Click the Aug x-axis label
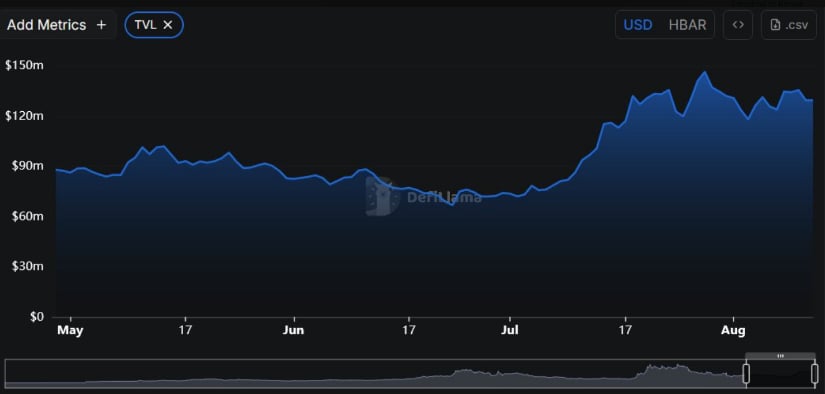The height and width of the screenshot is (394, 825). 733,330
